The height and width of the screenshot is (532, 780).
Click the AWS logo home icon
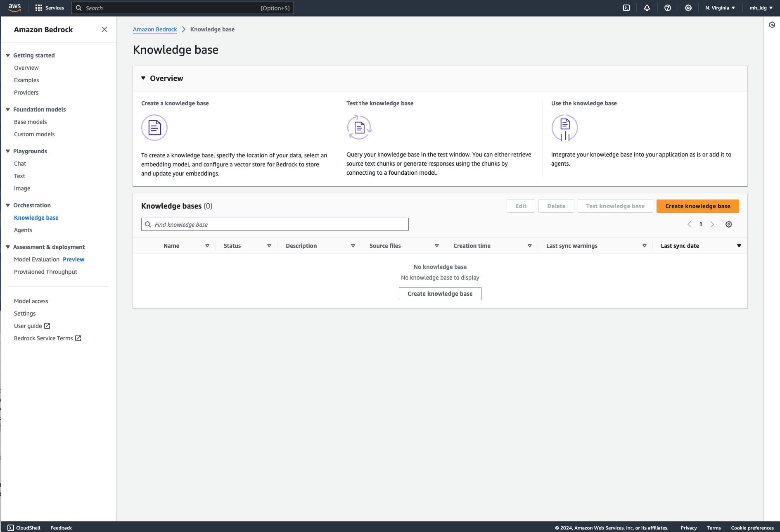coord(14,8)
